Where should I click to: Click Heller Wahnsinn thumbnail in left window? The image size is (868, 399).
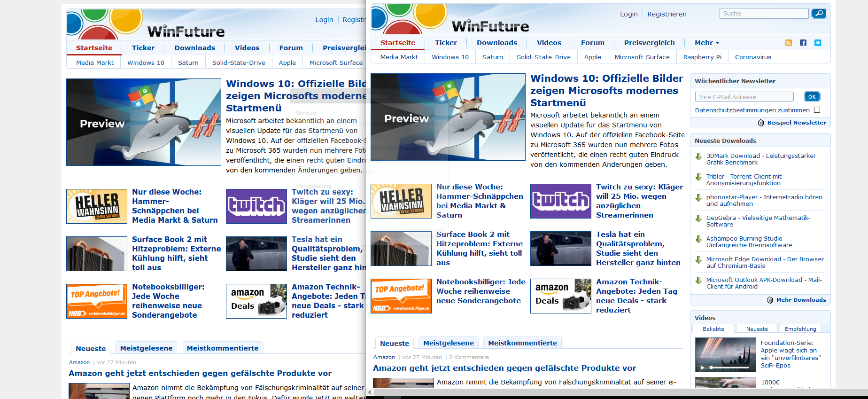pyautogui.click(x=97, y=206)
